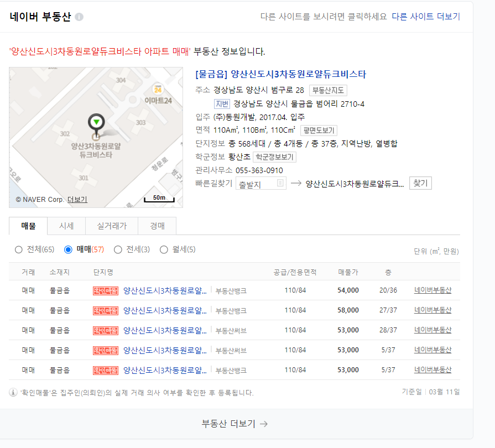Click the floor value 27/37
The image size is (495, 448).
388,310
